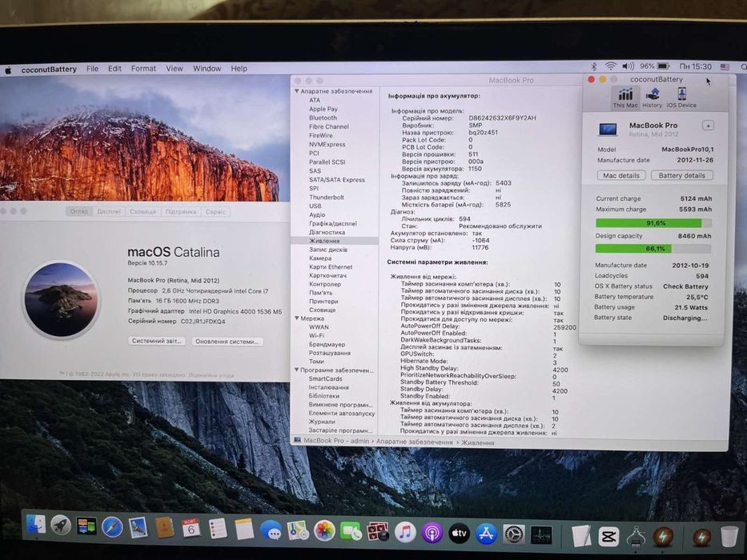747x560 pixels.
Task: Select Сховище in hardware list
Action: 322,310
